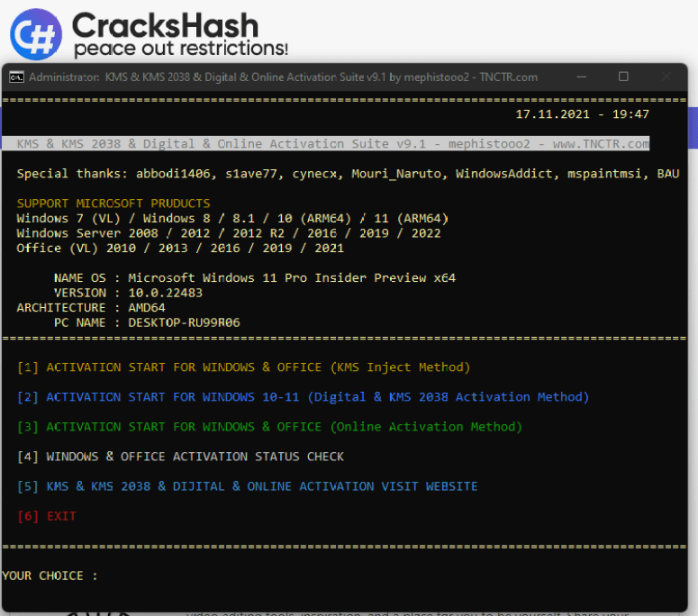Click the command prompt icon in title bar
The width and height of the screenshot is (698, 616).
coord(16,77)
